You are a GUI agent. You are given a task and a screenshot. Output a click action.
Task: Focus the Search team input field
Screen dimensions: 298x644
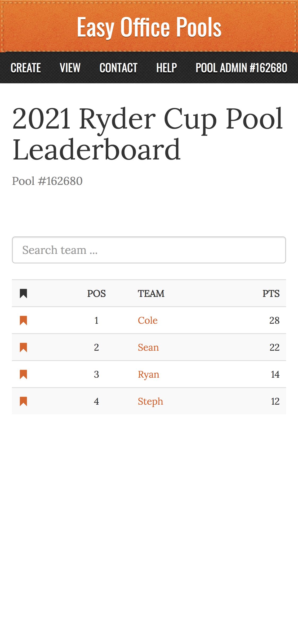point(149,250)
